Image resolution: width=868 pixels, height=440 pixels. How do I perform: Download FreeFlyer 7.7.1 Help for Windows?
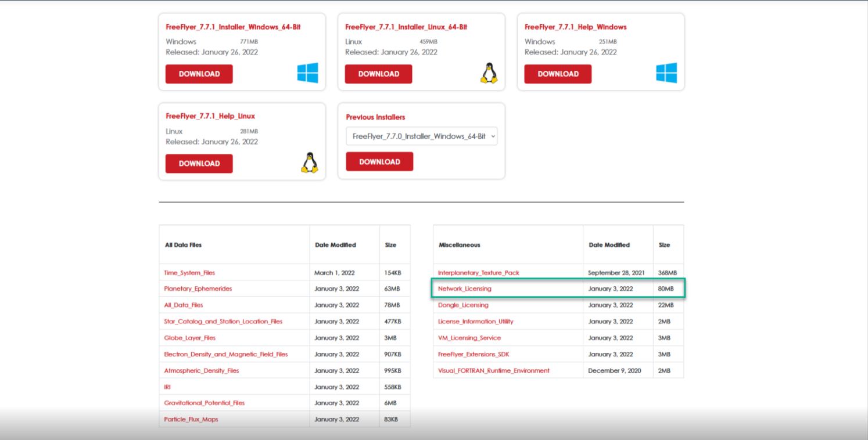point(558,74)
